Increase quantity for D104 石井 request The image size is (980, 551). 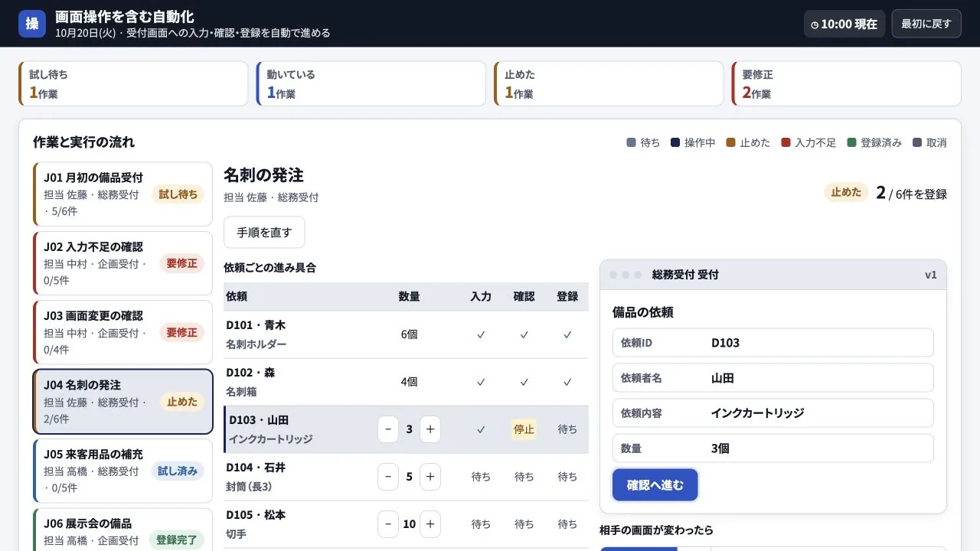tap(430, 477)
